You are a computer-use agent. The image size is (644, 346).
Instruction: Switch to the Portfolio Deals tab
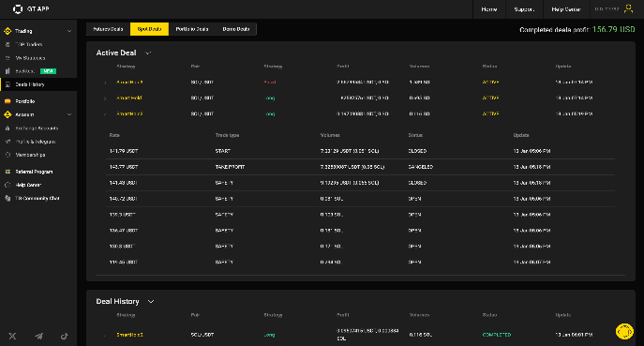coord(192,29)
